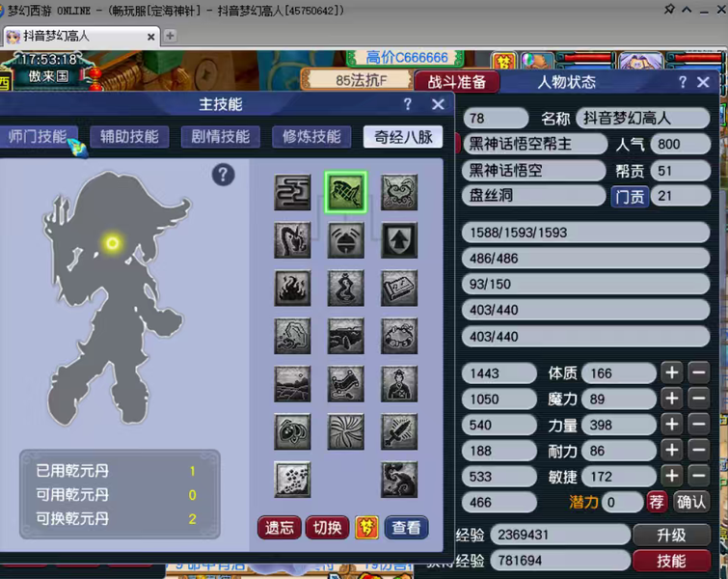This screenshot has height=579, width=728.
Task: Switch to the 辅助技能 tab
Action: (x=129, y=137)
